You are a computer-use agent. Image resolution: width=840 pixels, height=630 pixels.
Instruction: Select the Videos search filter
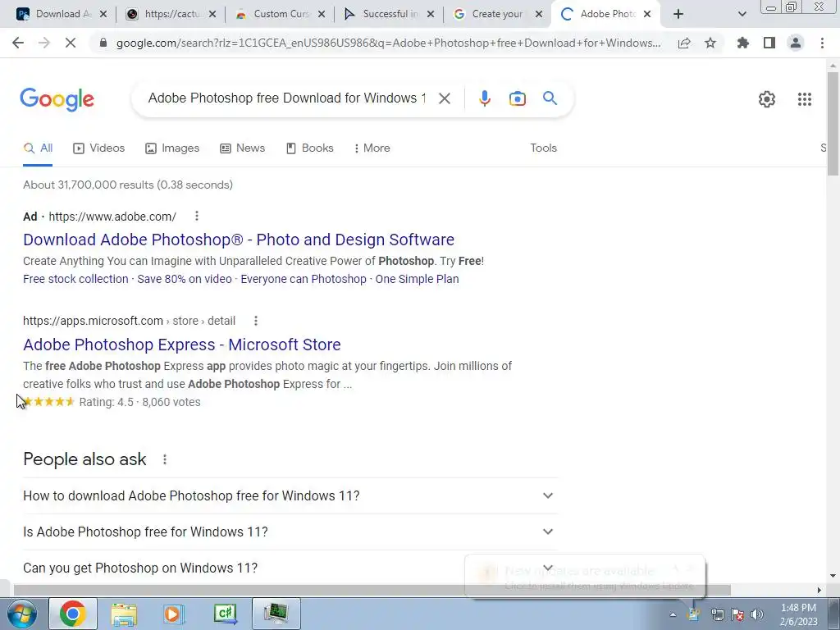point(98,148)
